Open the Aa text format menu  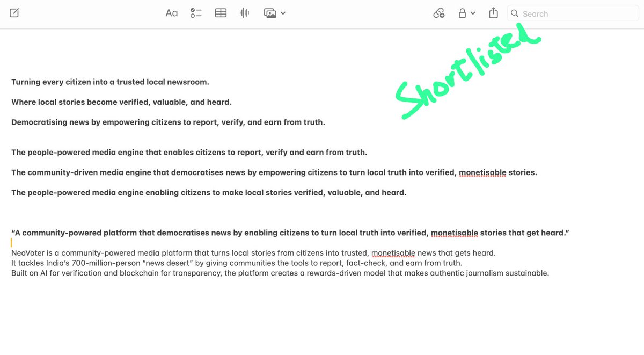171,13
